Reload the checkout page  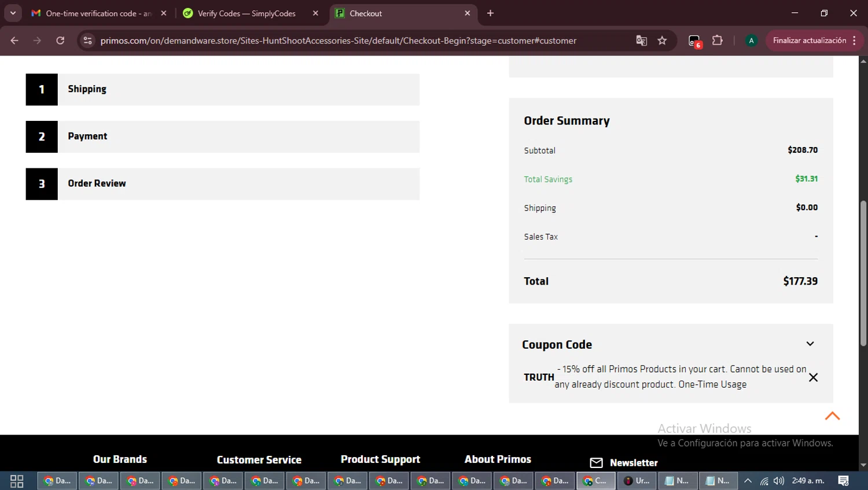(60, 40)
